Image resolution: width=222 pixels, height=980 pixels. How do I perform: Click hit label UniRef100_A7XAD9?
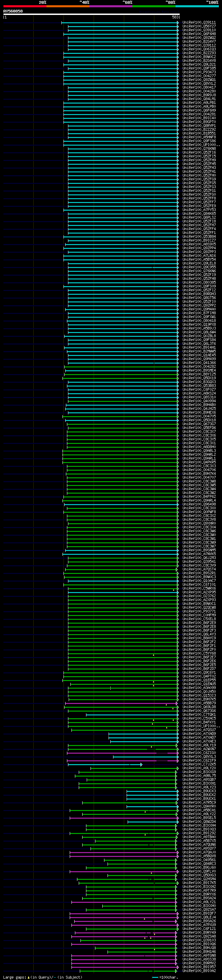[199, 734]
